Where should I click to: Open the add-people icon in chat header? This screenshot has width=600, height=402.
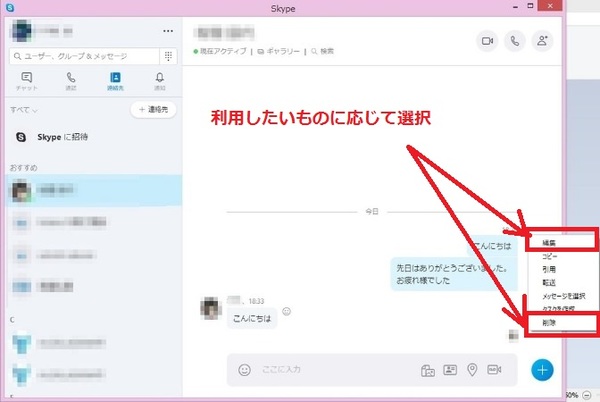tap(542, 41)
